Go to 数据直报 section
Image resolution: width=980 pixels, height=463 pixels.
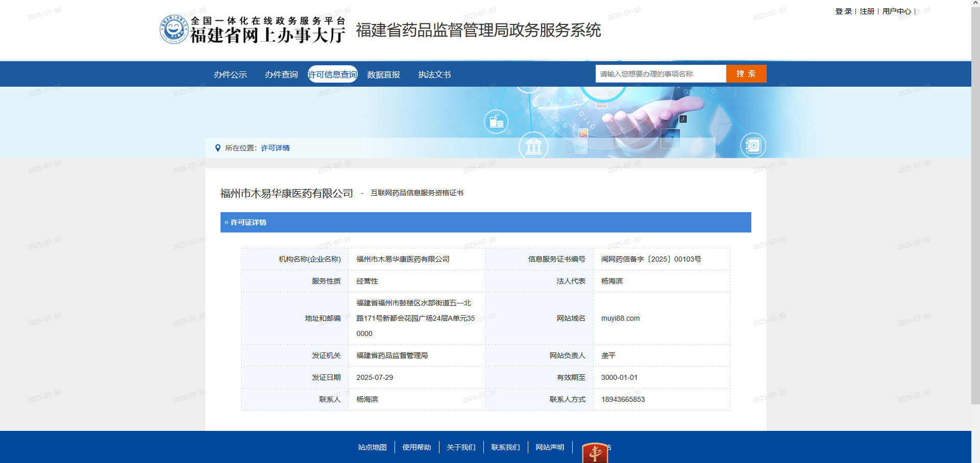(x=383, y=74)
